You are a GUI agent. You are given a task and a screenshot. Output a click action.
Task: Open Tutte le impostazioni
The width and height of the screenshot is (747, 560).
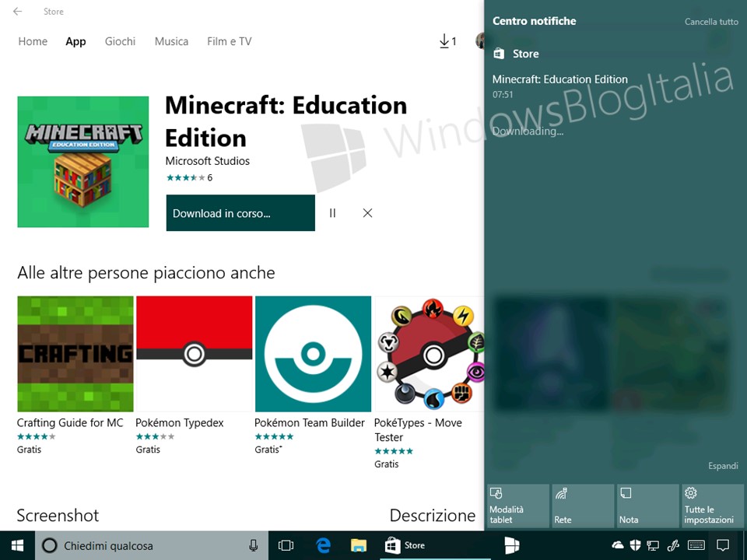pyautogui.click(x=713, y=506)
